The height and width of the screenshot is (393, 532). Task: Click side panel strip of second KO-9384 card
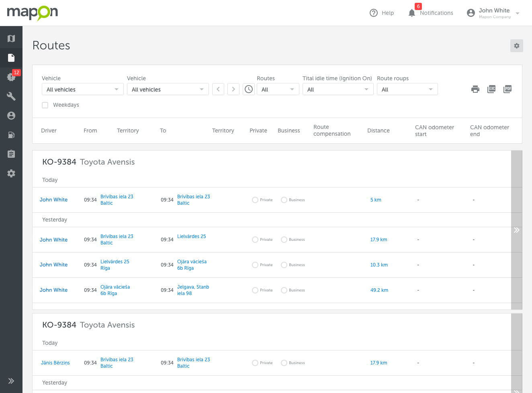click(517, 353)
